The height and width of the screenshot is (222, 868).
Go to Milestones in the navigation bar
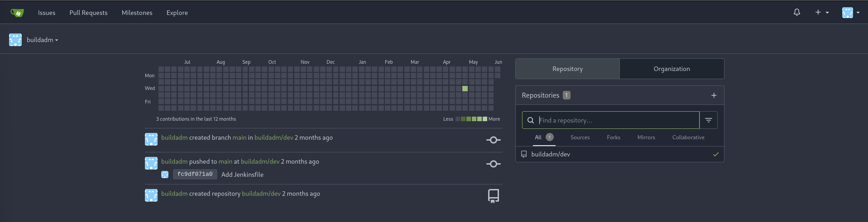137,13
